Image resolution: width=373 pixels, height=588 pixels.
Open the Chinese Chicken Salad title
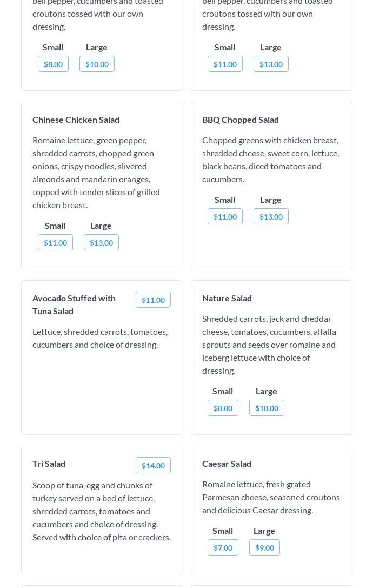coord(76,120)
